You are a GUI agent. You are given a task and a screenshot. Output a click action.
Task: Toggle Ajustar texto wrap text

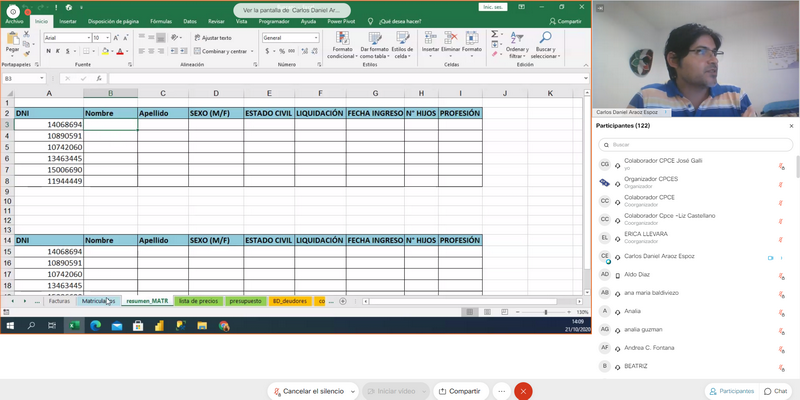[x=213, y=38]
